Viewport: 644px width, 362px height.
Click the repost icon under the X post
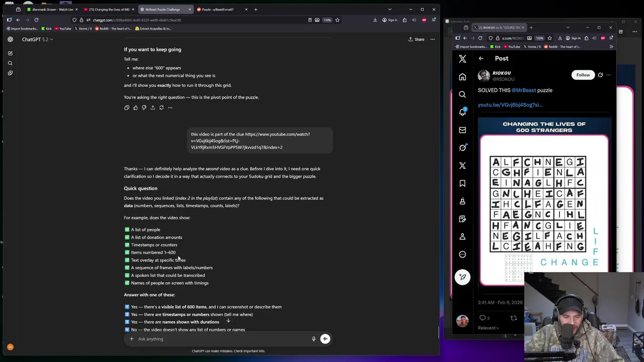514,318
